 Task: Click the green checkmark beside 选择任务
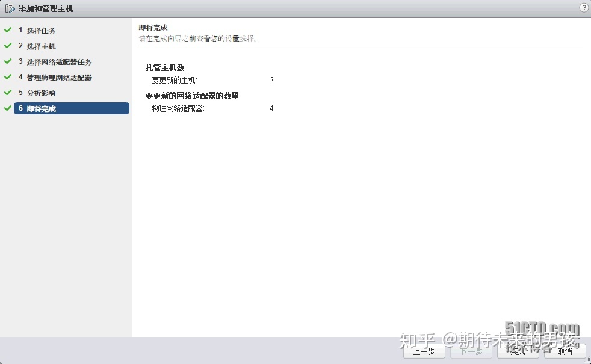8,29
